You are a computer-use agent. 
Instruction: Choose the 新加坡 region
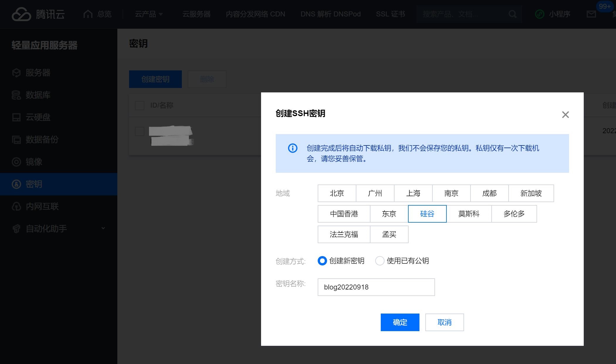[531, 193]
